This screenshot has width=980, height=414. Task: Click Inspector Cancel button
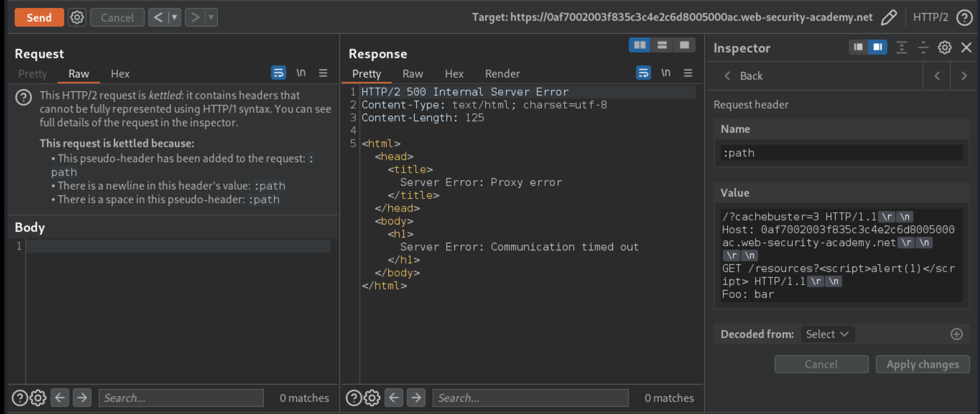coord(821,364)
